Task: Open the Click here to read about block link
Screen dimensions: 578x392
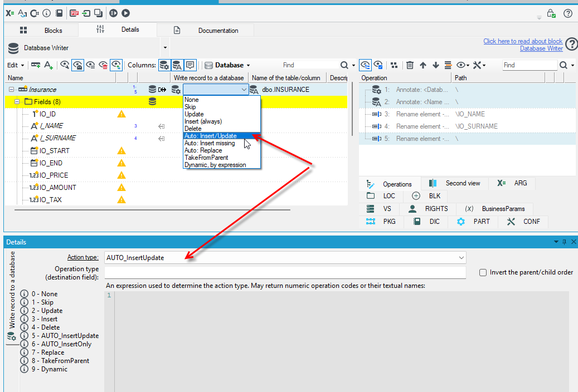Action: coord(523,41)
